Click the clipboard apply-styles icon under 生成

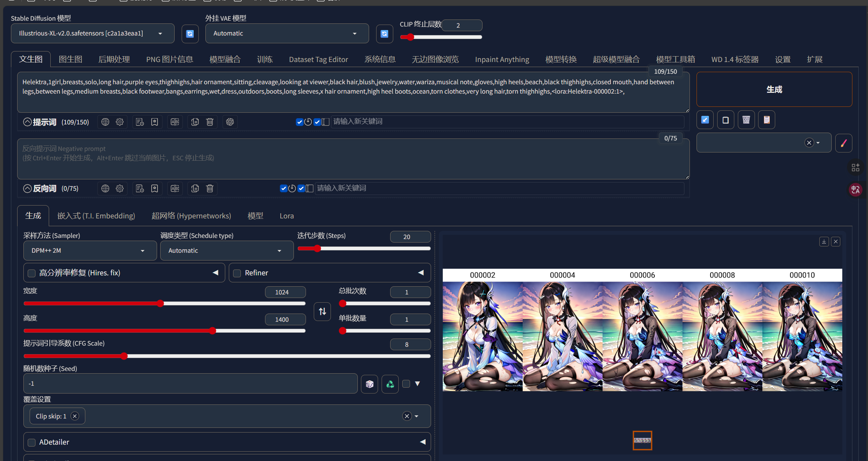(767, 120)
